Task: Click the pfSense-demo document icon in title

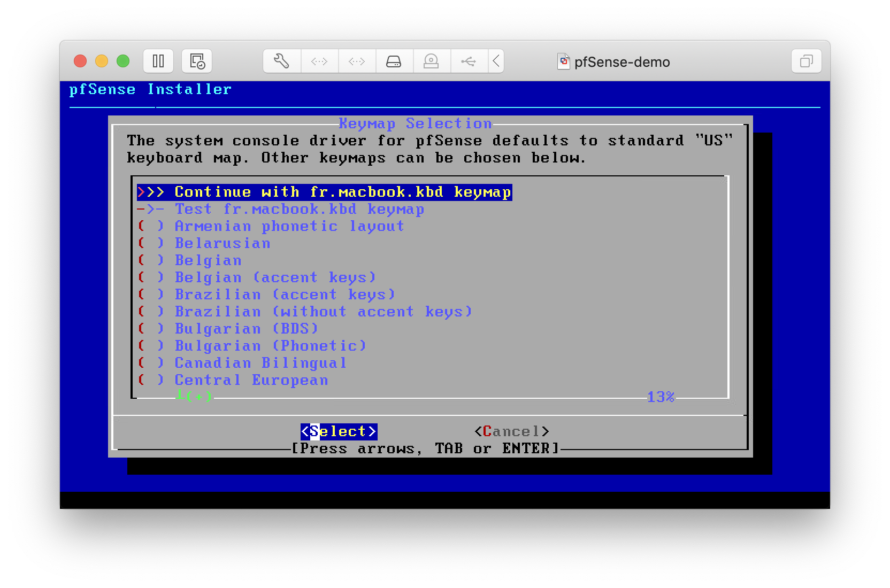Action: 563,62
